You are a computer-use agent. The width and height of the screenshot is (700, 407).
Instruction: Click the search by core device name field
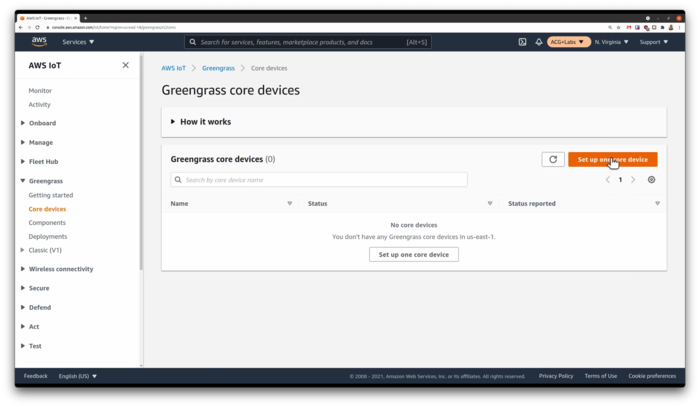(x=319, y=180)
